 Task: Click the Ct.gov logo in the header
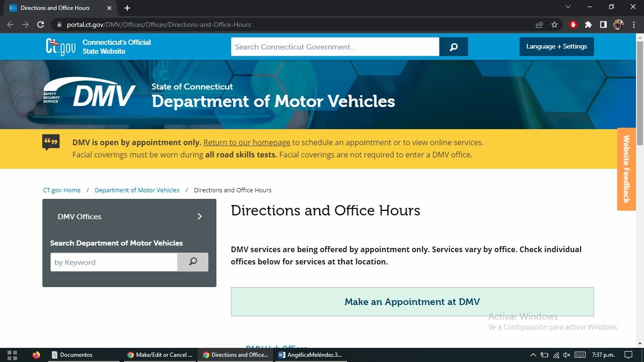pyautogui.click(x=59, y=46)
